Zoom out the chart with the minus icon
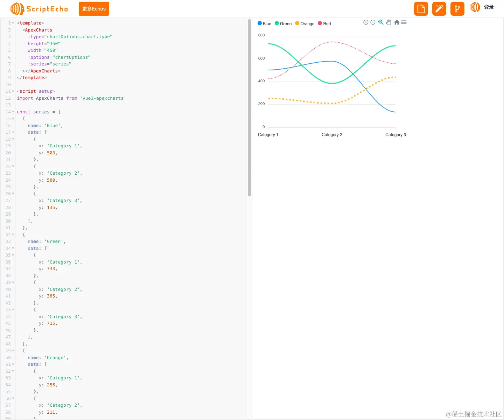This screenshot has height=420, width=504. click(x=373, y=22)
